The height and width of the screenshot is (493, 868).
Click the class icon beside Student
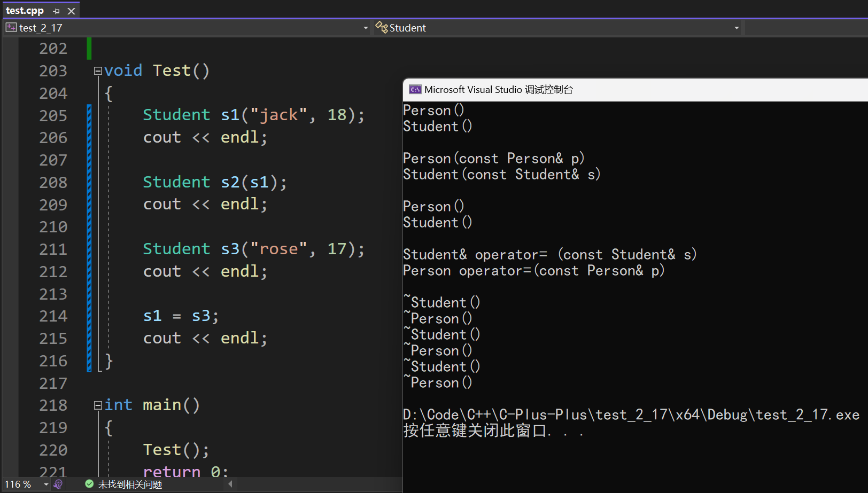click(381, 27)
